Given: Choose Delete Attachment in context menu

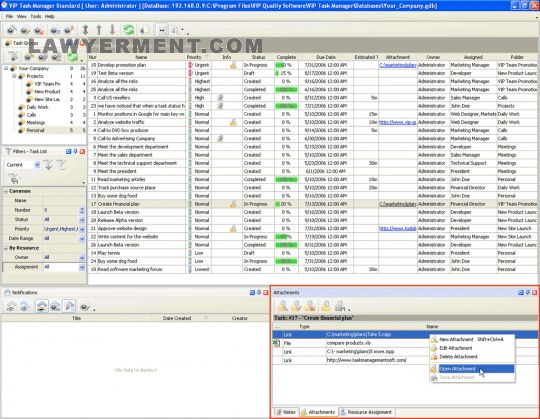Looking at the screenshot, I should click(x=472, y=357).
